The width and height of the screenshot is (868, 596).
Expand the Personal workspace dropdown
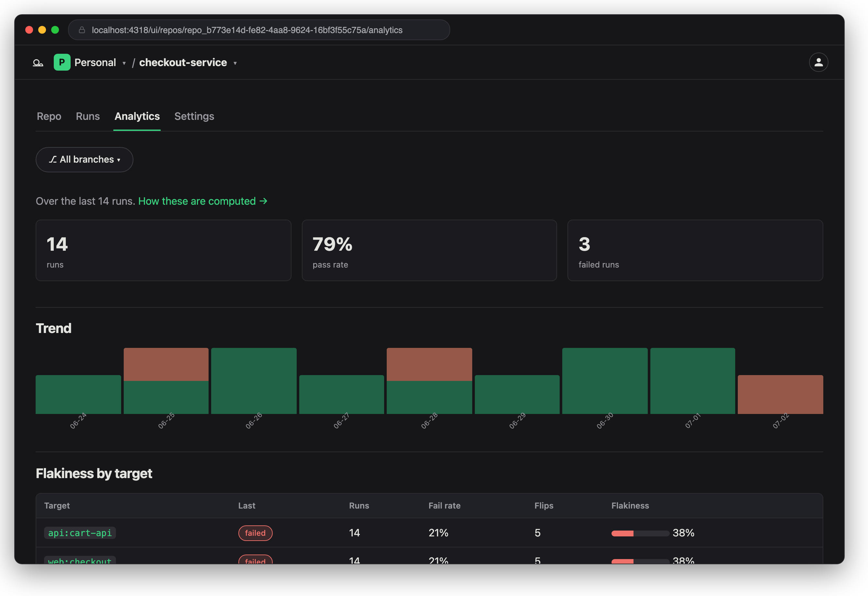coord(124,63)
